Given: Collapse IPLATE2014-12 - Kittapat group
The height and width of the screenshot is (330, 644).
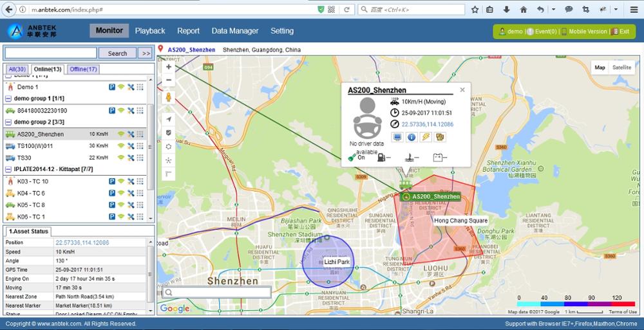Looking at the screenshot, I should pyautogui.click(x=8, y=169).
